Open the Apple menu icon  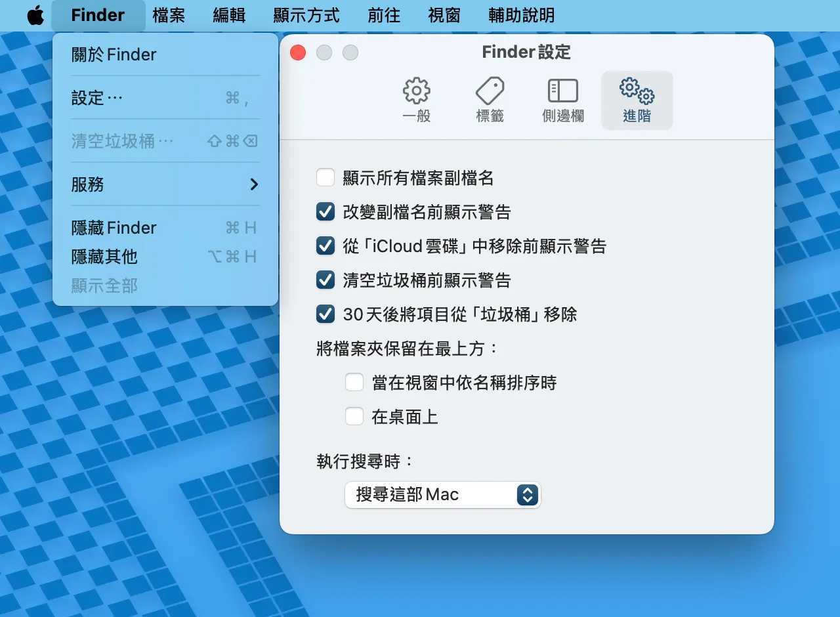[35, 15]
